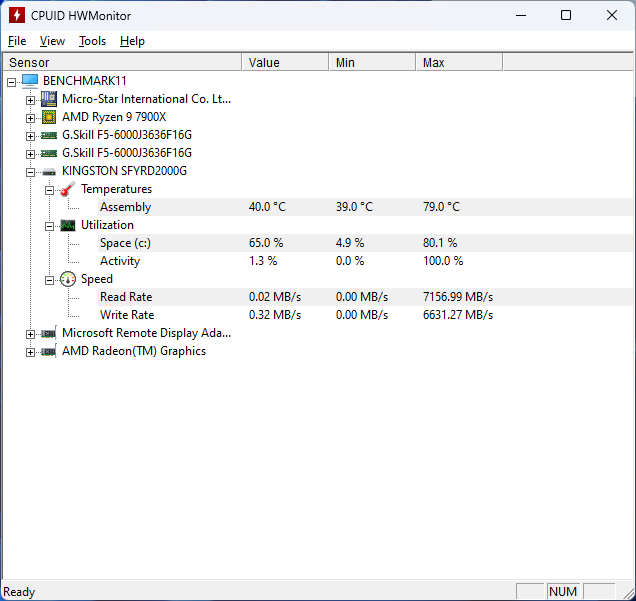Click the 65.0 % Space value
The image size is (636, 601).
click(x=266, y=243)
